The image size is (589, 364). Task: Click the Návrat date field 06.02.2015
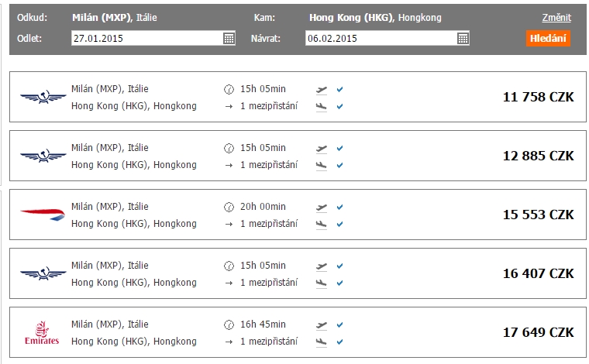click(380, 38)
